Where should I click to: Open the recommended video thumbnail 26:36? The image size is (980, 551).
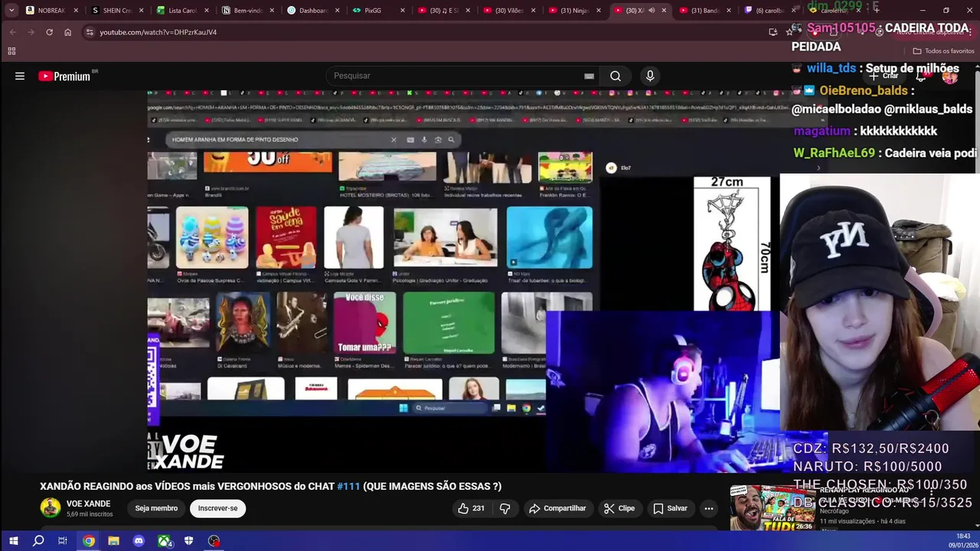coord(773,508)
